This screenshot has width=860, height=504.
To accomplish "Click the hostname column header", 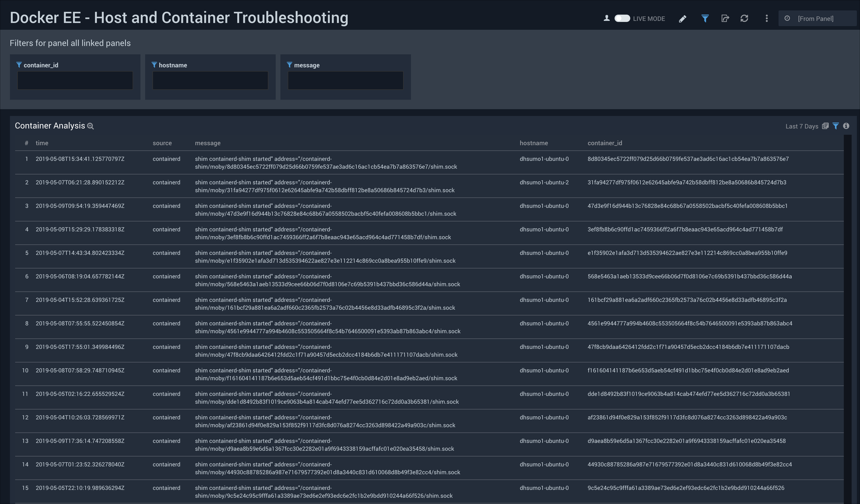I will [534, 143].
